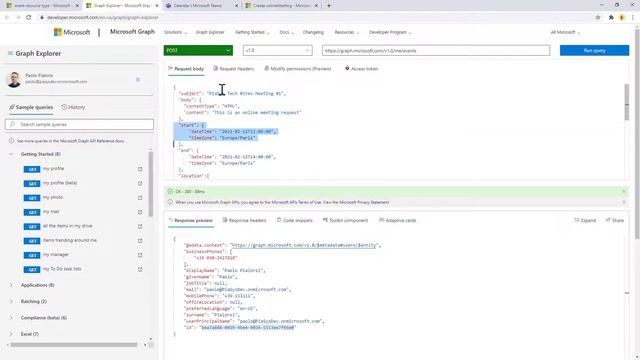Switch to Modify permissions (Preview) tab
Screen dimensions: 640x360
298,69
